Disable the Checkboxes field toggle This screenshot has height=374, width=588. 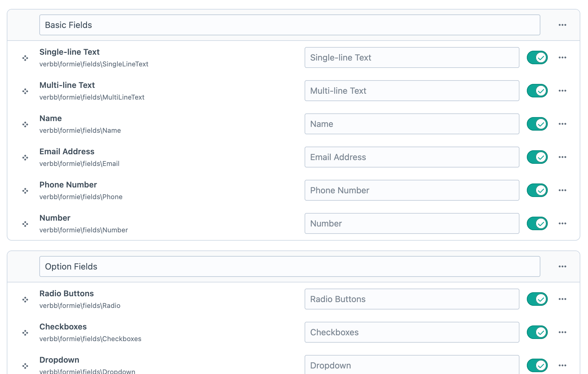537,332
